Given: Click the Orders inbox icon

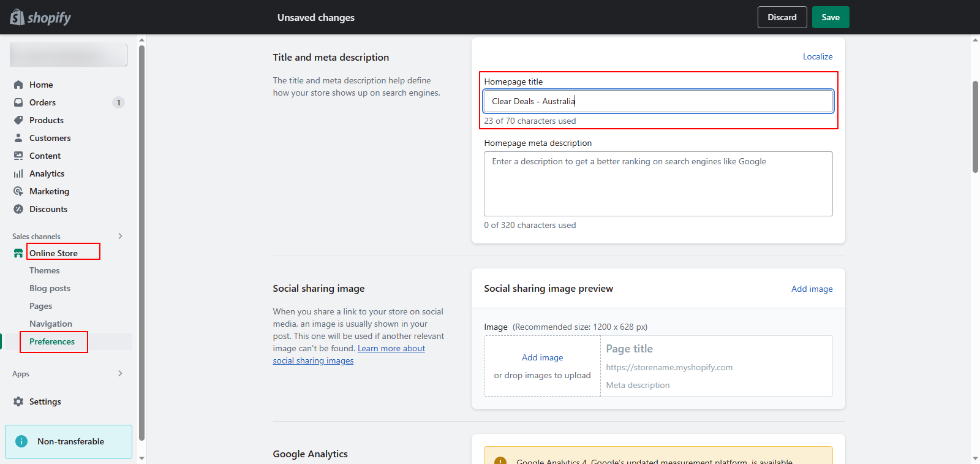Looking at the screenshot, I should (18, 102).
